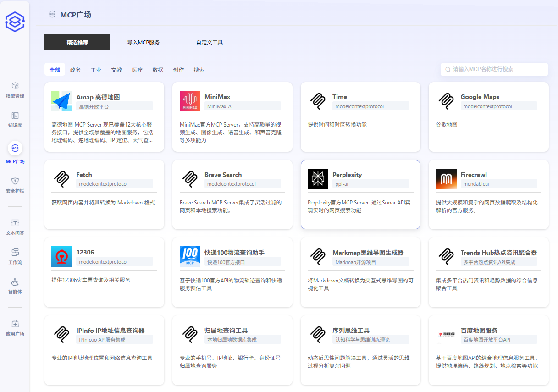This screenshot has width=558, height=392.
Task: Click the IPInfo card icon
Action: pyautogui.click(x=61, y=335)
